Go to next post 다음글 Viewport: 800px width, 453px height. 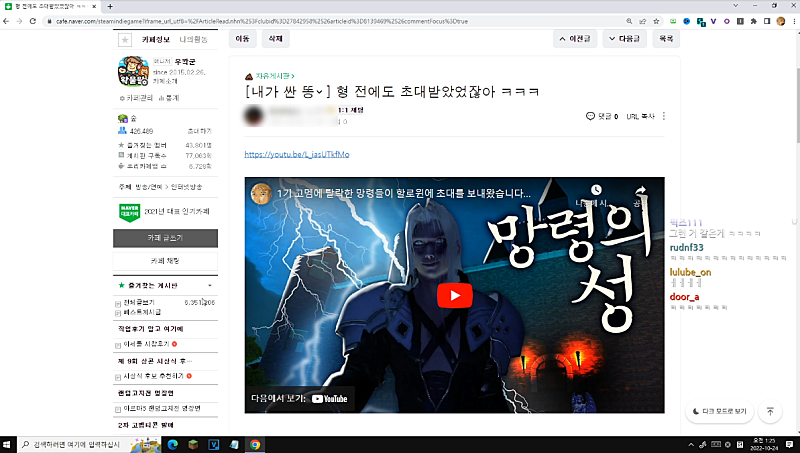pos(624,39)
